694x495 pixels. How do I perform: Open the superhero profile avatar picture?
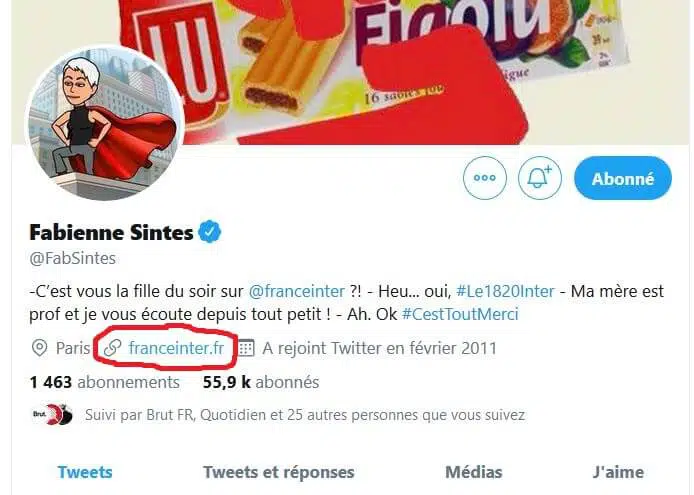103,123
